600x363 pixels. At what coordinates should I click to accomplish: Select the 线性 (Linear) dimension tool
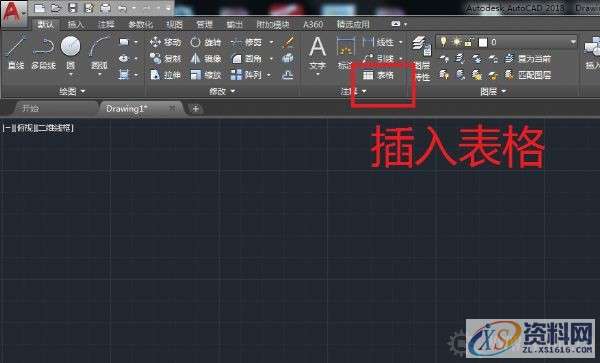pos(379,42)
